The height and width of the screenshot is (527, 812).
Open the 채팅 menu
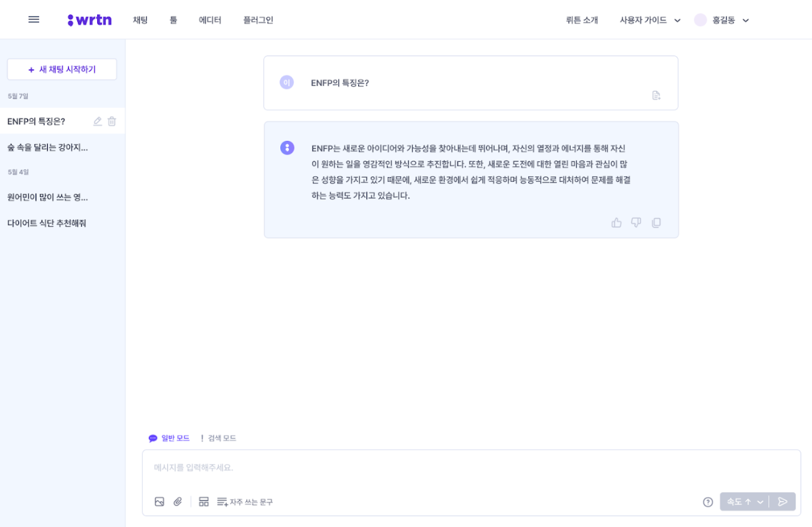[x=140, y=21]
